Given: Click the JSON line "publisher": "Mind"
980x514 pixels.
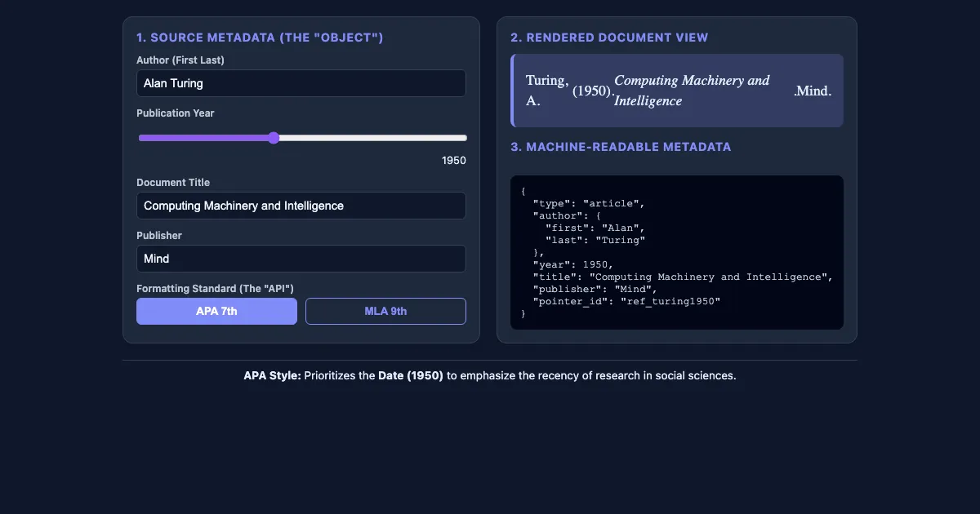Looking at the screenshot, I should 595,289.
